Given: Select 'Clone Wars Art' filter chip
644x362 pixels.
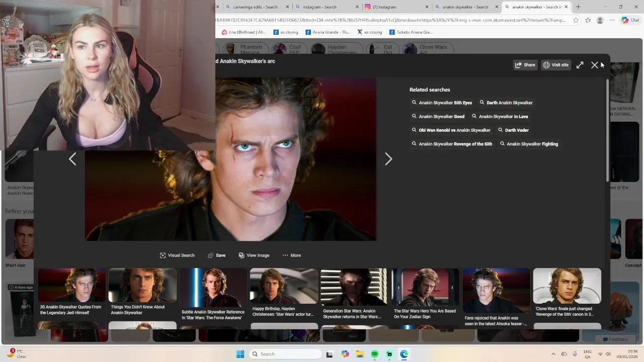Looking at the screenshot, I should [x=427, y=49].
